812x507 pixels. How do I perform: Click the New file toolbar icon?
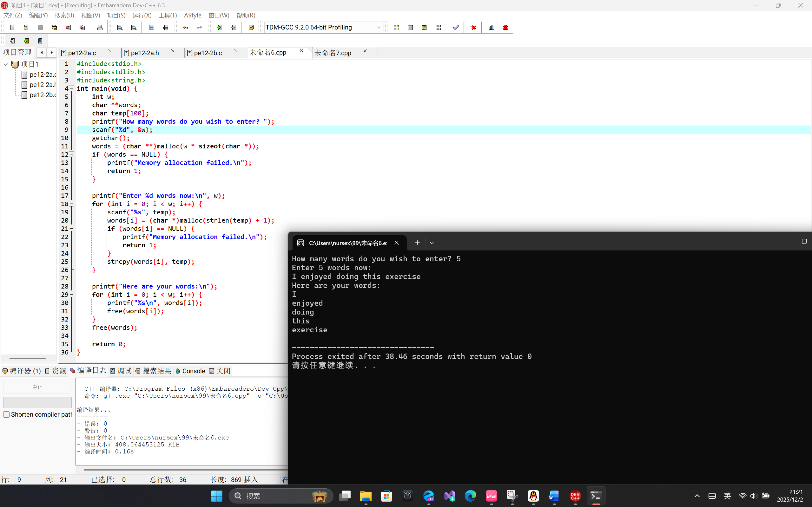[12, 28]
